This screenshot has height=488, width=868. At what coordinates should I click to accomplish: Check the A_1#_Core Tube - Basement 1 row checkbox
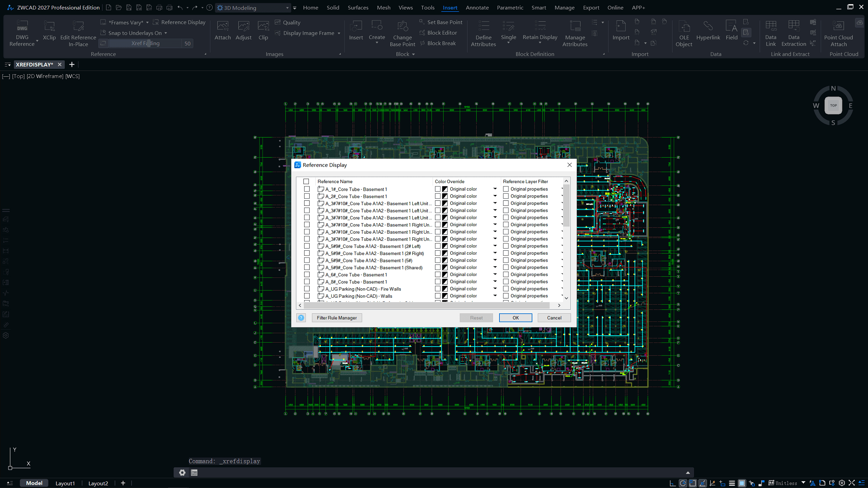tap(307, 189)
